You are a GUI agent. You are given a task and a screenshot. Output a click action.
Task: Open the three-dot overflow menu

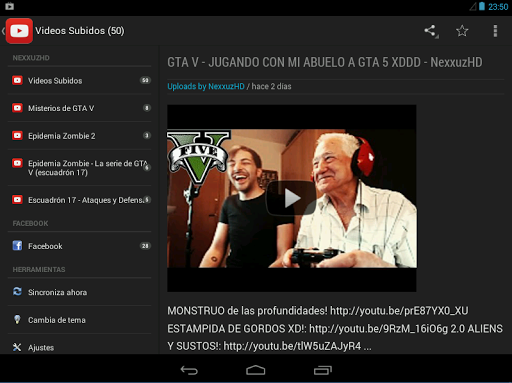pos(495,31)
